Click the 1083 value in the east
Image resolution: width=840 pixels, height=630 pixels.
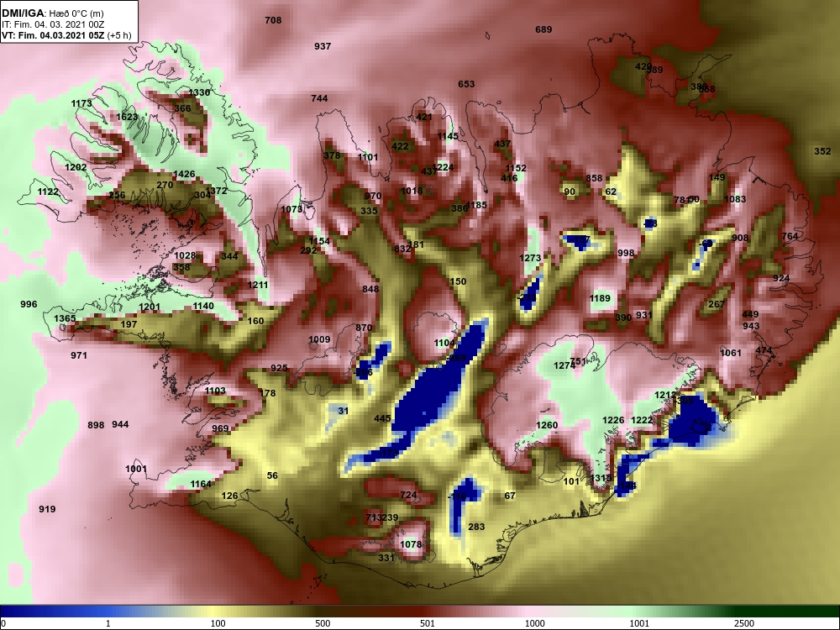click(x=735, y=199)
